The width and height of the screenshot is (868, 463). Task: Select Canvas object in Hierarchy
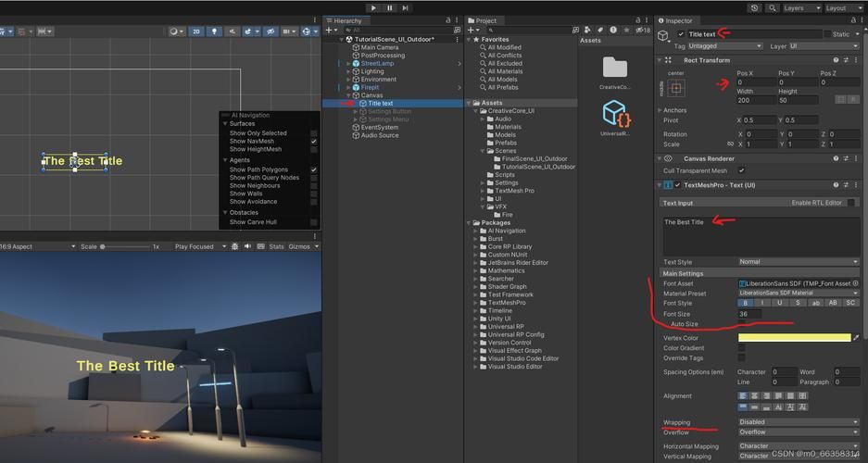[x=371, y=95]
